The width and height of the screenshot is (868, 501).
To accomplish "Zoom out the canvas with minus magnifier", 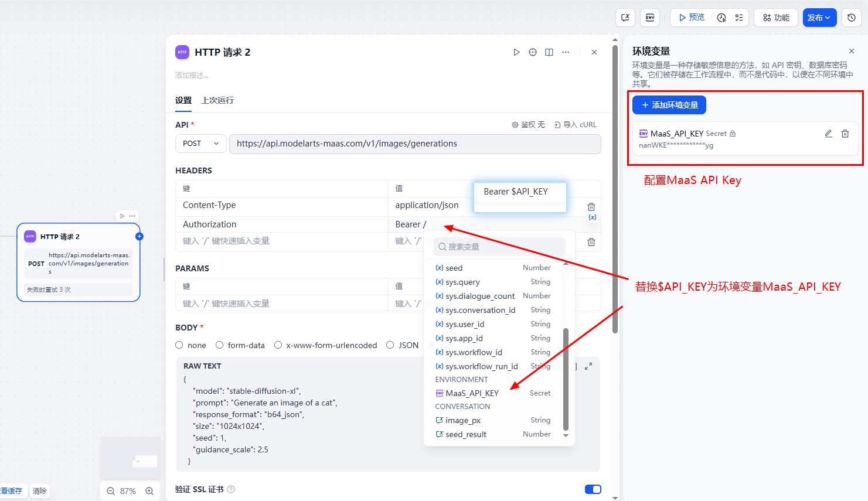I will point(111,491).
